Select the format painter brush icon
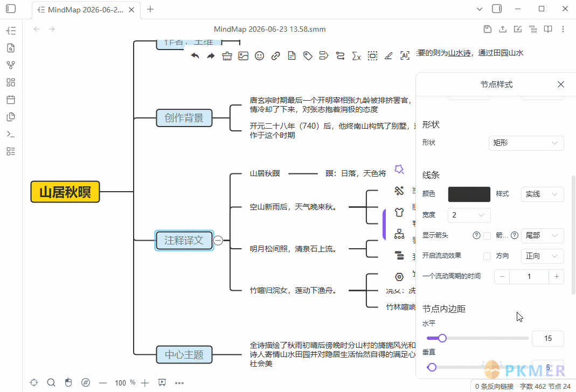This screenshot has height=392, width=576. click(227, 56)
